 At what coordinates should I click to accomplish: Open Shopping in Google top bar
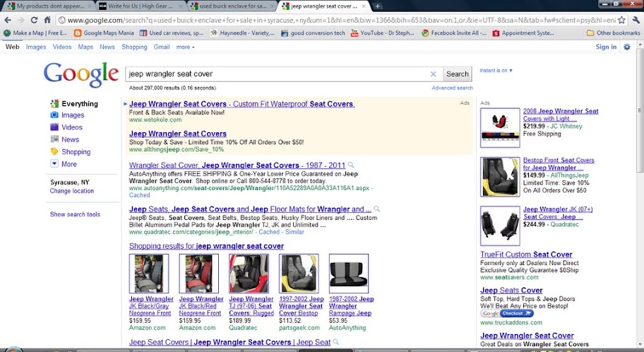(x=134, y=47)
